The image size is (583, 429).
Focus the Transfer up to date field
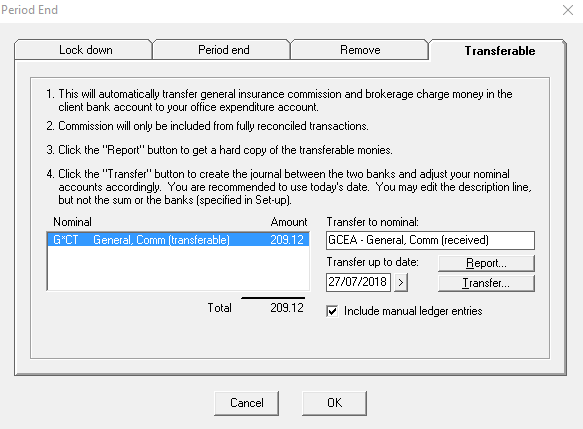(x=358, y=282)
